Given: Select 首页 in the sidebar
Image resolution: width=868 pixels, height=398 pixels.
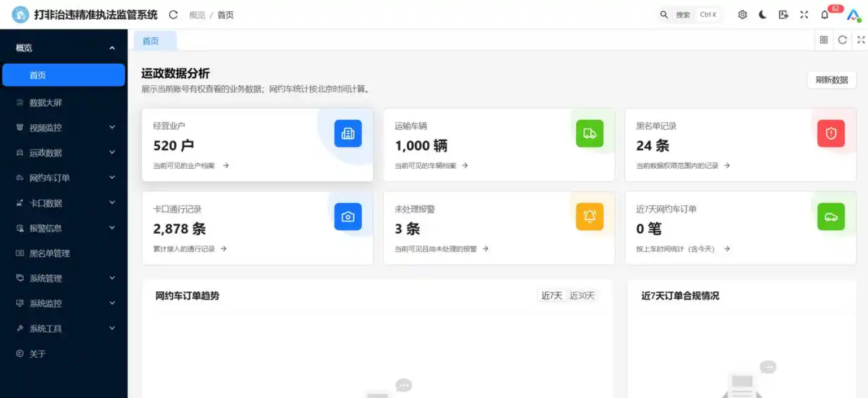Looking at the screenshot, I should tap(64, 75).
